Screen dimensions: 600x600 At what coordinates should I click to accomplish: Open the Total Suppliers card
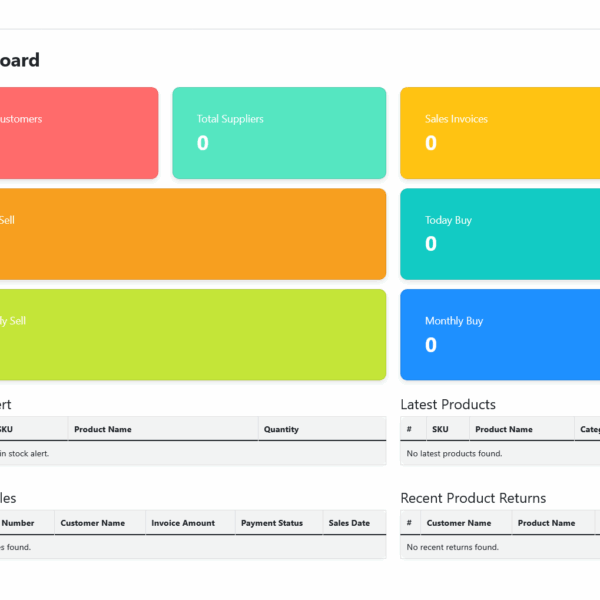coord(279,133)
